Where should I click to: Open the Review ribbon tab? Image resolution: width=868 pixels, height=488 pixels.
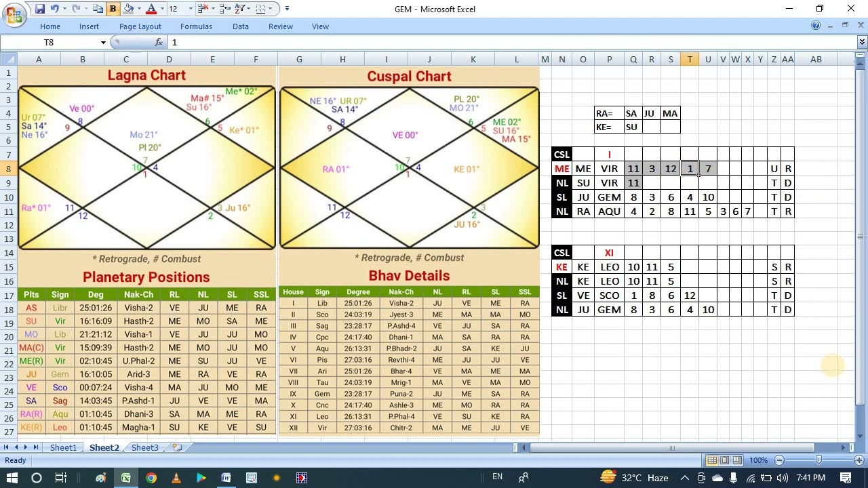281,26
